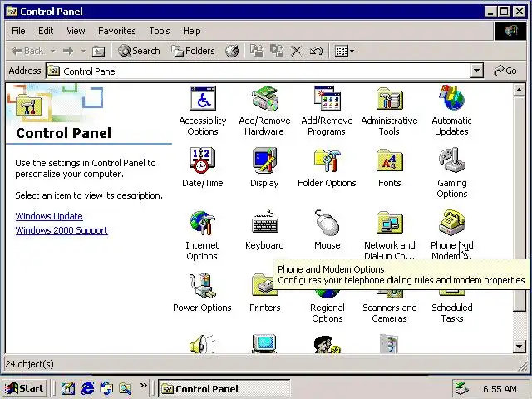Image resolution: width=532 pixels, height=399 pixels.
Task: Select the Mouse icon
Action: coord(327,223)
